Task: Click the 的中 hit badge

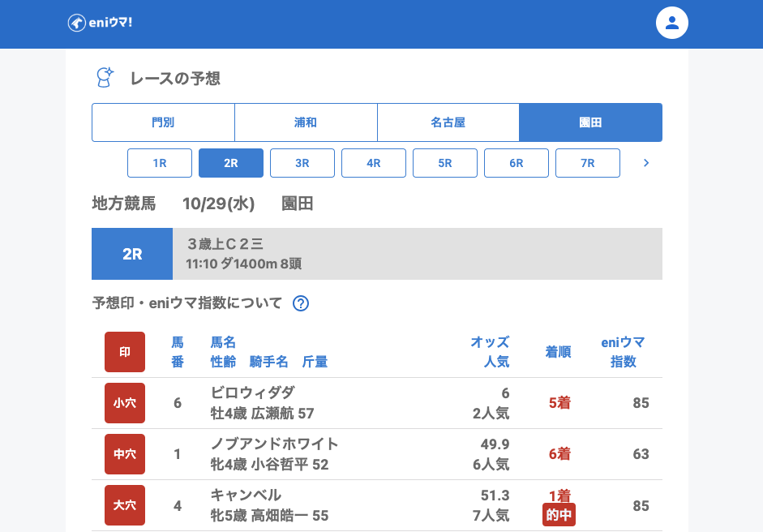Action: coord(559,515)
